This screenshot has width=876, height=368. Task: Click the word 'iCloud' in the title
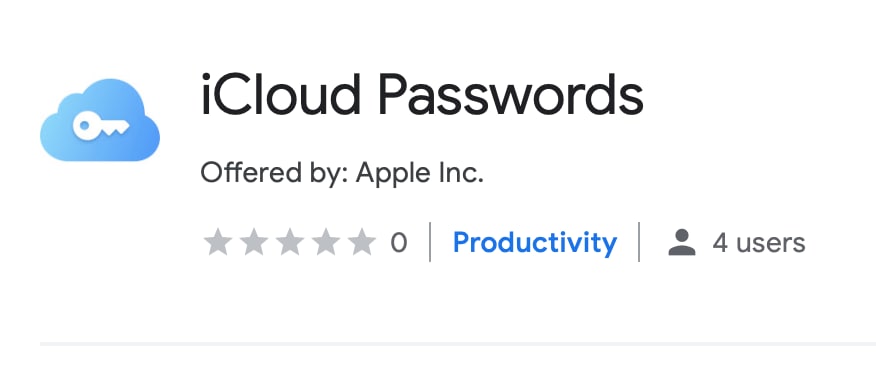[x=281, y=95]
